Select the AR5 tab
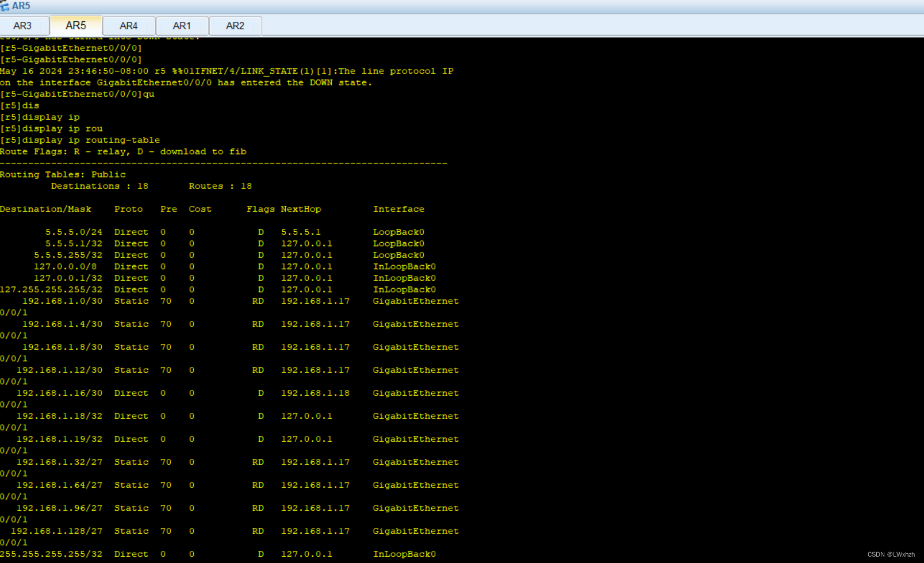Image resolution: width=924 pixels, height=563 pixels. tap(76, 25)
